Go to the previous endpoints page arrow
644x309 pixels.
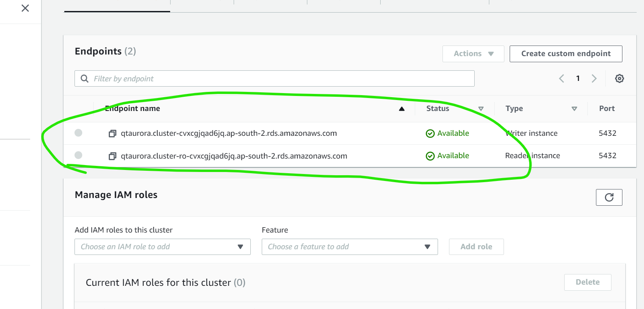(561, 78)
